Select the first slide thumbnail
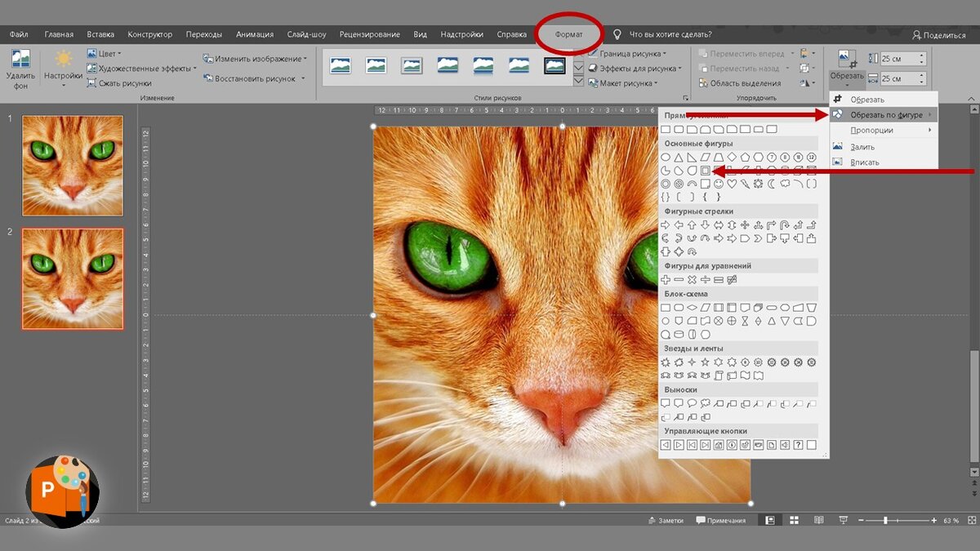 [73, 166]
